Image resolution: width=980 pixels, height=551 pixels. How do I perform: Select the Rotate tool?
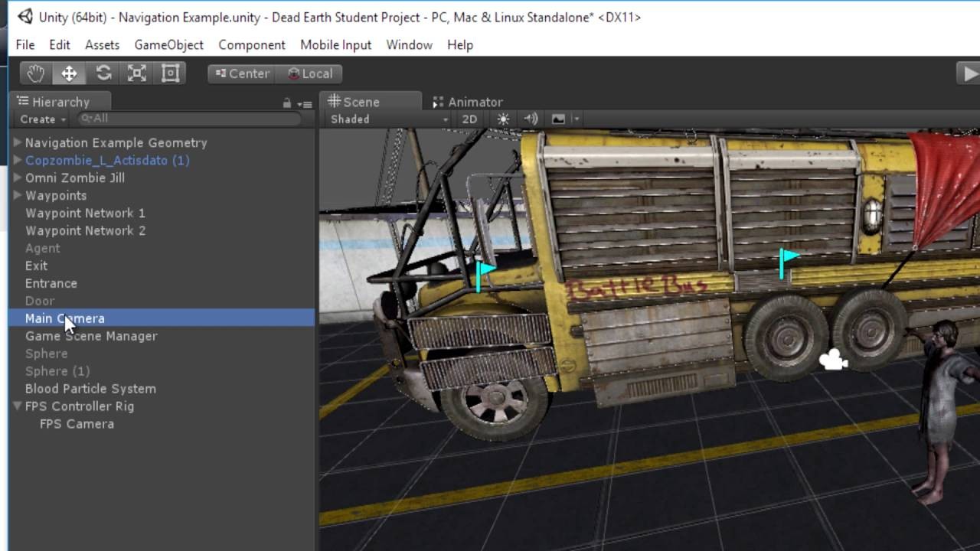click(103, 73)
